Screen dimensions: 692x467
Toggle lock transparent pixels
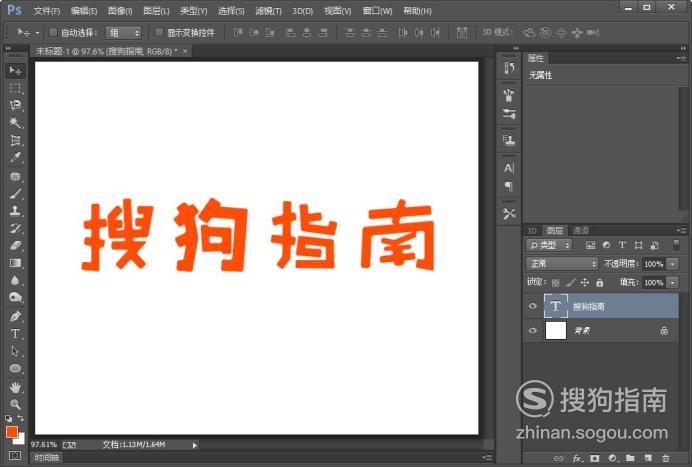(x=556, y=282)
